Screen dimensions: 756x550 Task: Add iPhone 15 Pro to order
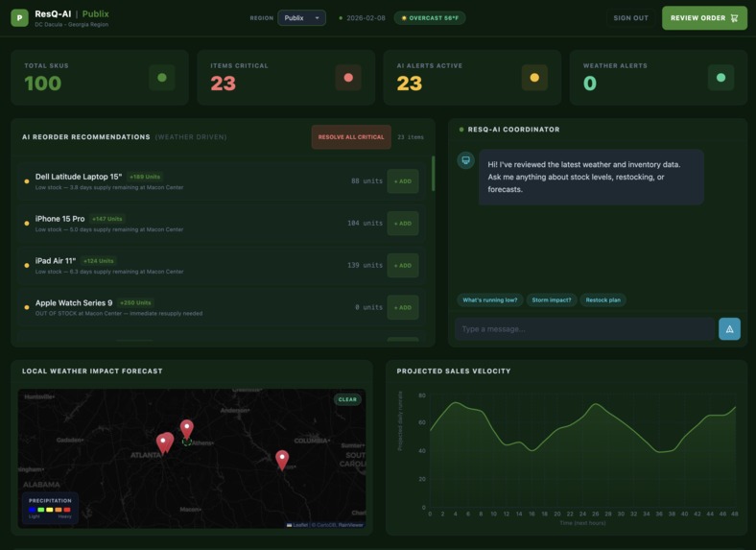point(403,224)
